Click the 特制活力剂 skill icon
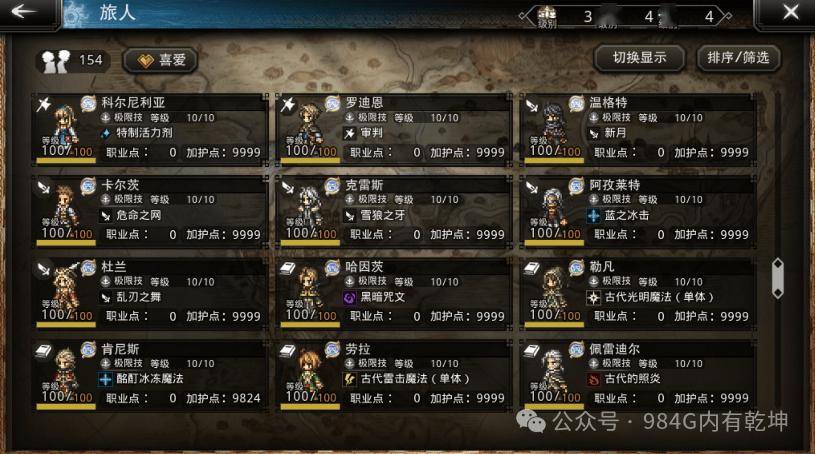The image size is (815, 454). pos(106,133)
